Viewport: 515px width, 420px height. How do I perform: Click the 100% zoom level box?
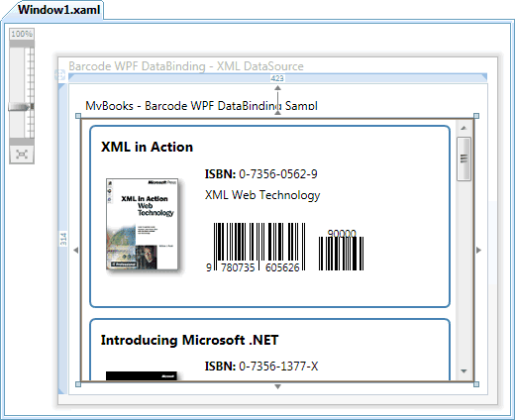click(x=22, y=34)
